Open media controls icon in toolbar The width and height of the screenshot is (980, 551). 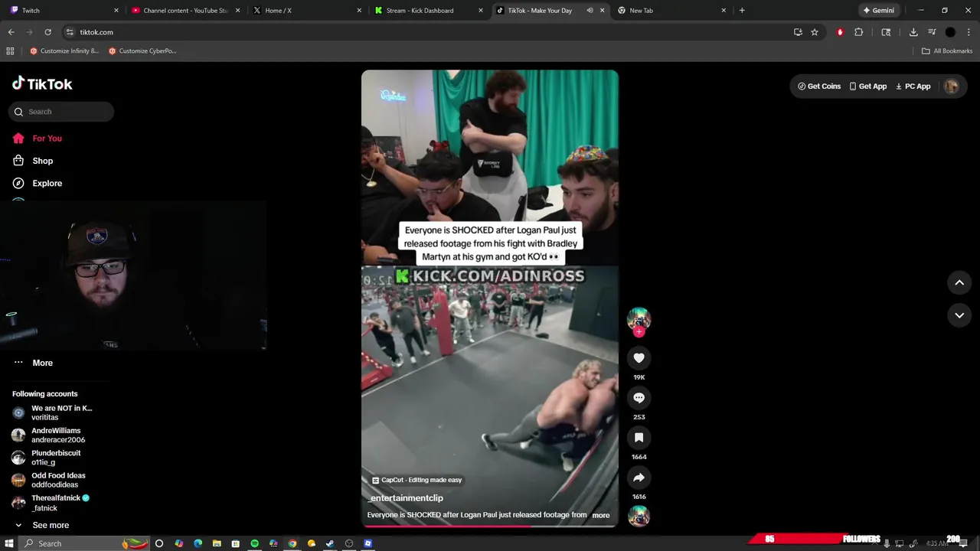pyautogui.click(x=932, y=32)
